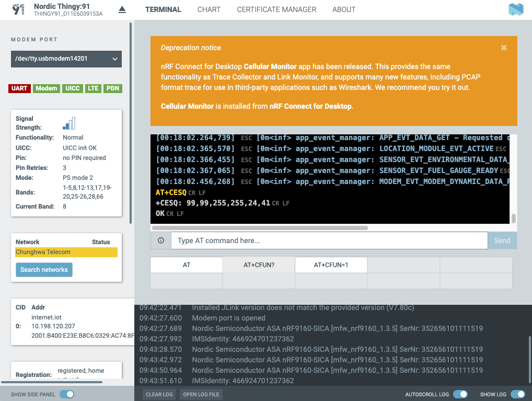Image resolution: width=532 pixels, height=401 pixels.
Task: Click the LTE status indicator
Action: click(x=93, y=88)
